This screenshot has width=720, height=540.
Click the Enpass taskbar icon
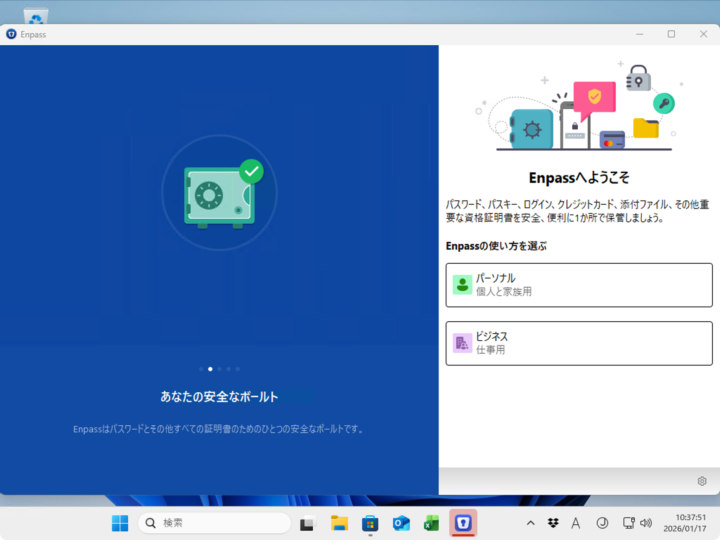[463, 523]
